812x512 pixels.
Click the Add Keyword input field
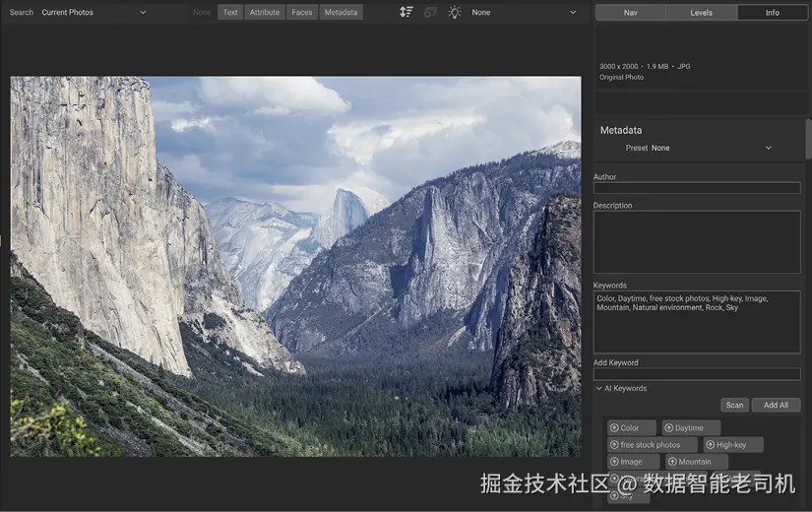(697, 374)
